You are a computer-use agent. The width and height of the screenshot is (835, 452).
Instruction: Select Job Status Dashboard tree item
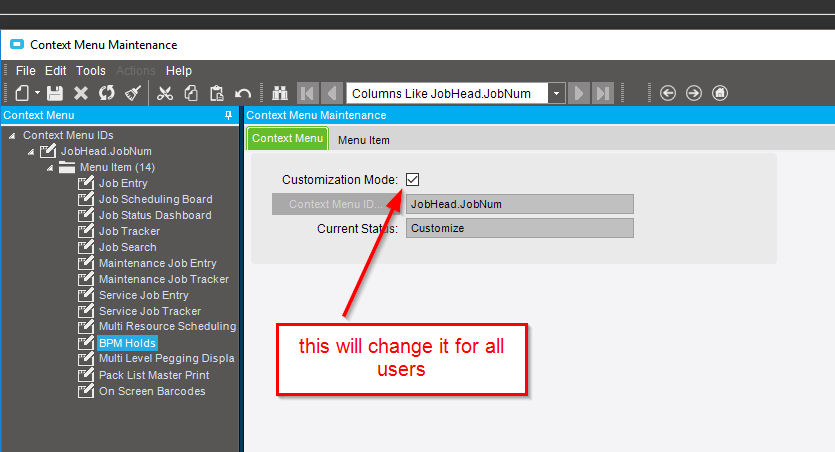(155, 215)
